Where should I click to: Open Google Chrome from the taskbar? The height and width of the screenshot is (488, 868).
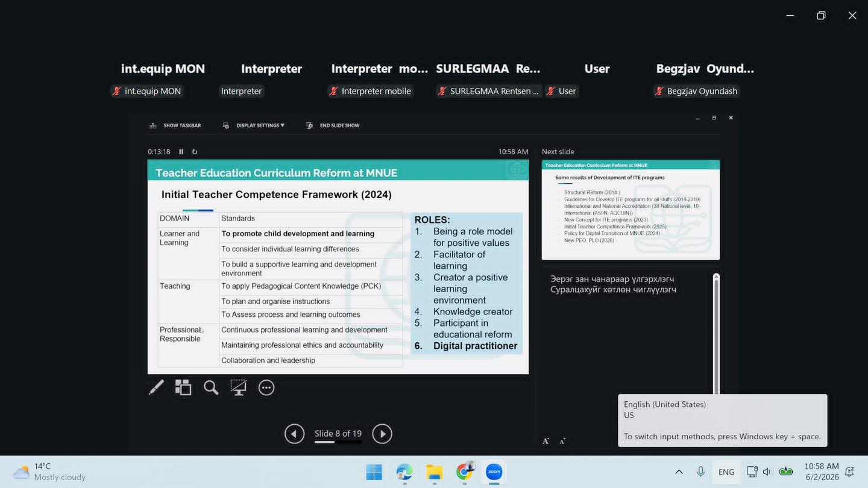coord(464,472)
